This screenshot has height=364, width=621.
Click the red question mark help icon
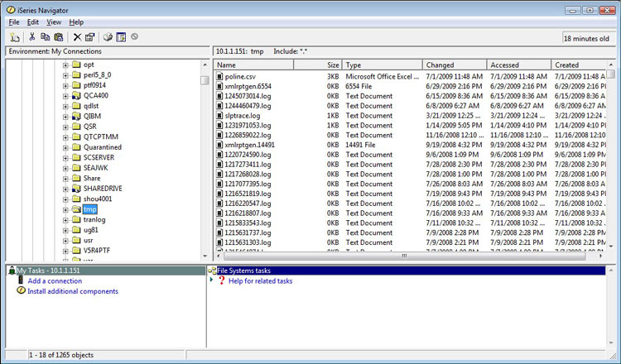pos(222,280)
